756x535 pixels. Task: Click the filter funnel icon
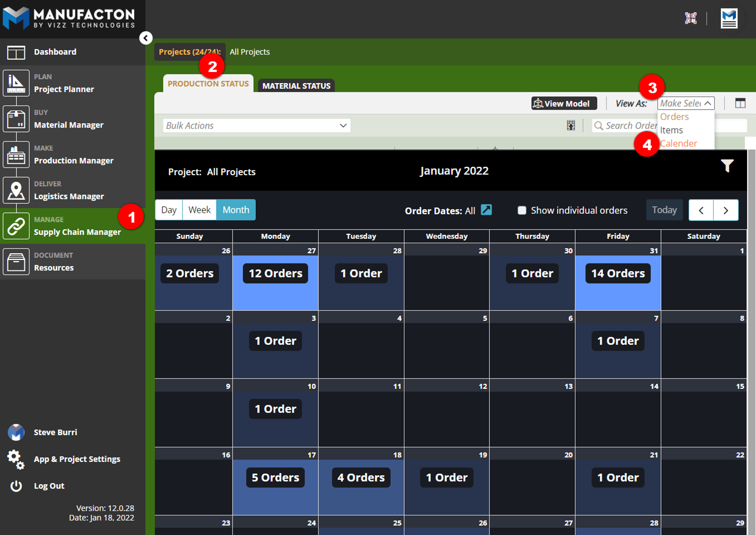point(726,166)
